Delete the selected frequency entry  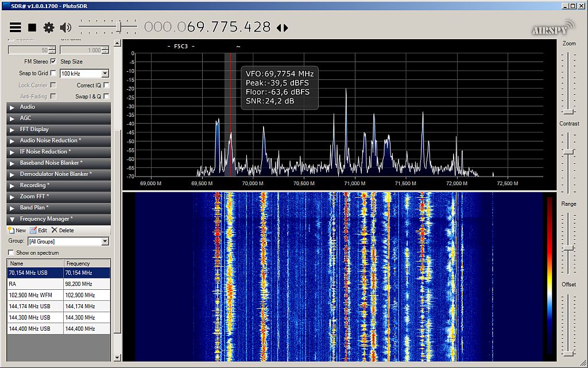(x=63, y=230)
